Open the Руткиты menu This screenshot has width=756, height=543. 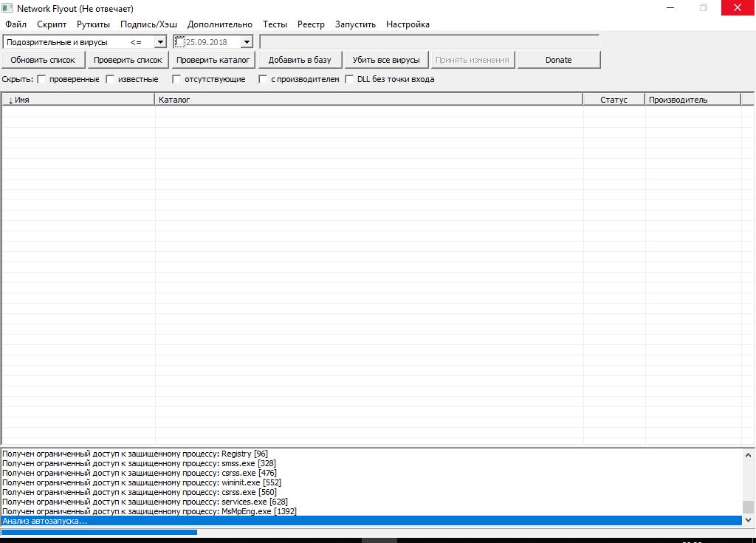point(93,24)
